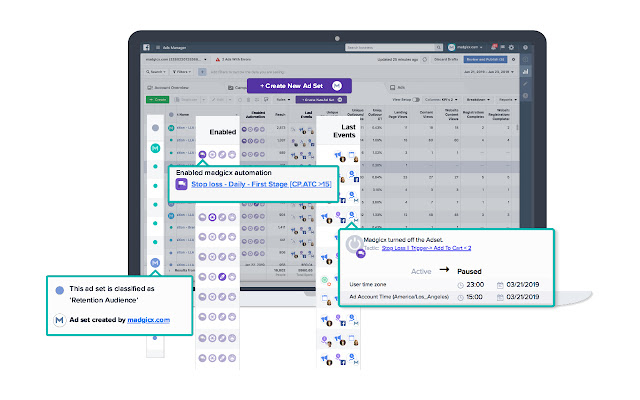Viewport: 640px width, 400px height.
Task: Open the Columns KPIs dropdown
Action: point(441,100)
